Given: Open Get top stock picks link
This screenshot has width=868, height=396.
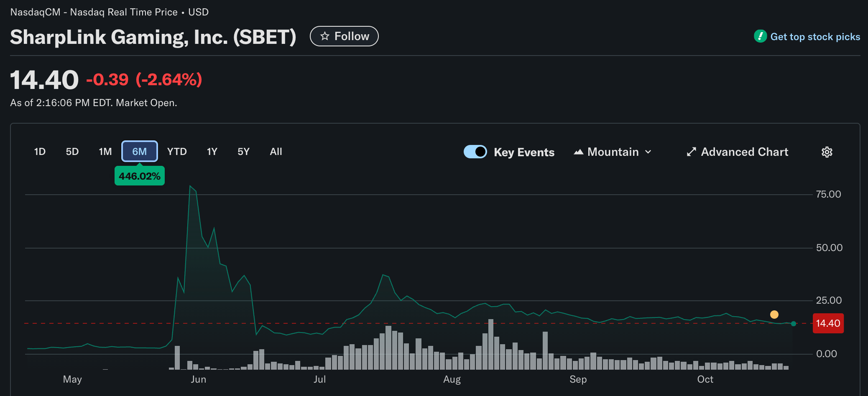Looking at the screenshot, I should (815, 37).
